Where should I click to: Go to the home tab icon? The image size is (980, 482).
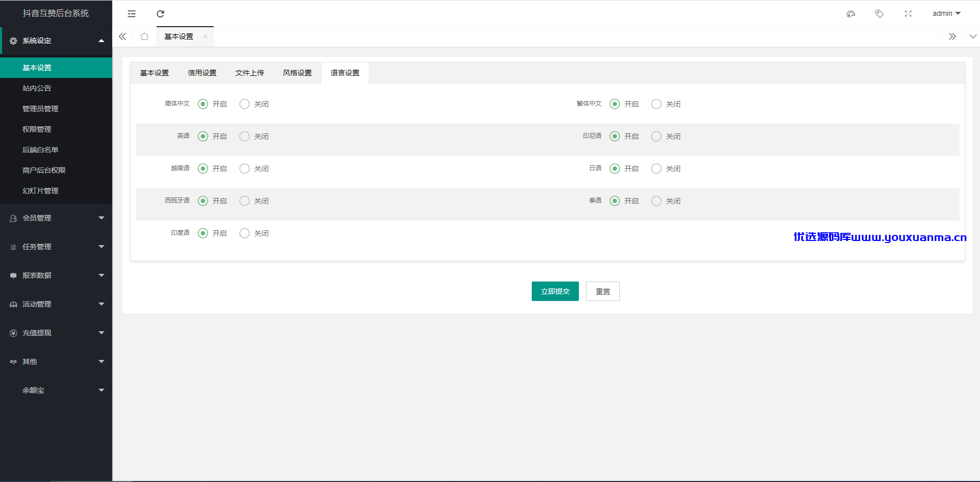point(144,36)
